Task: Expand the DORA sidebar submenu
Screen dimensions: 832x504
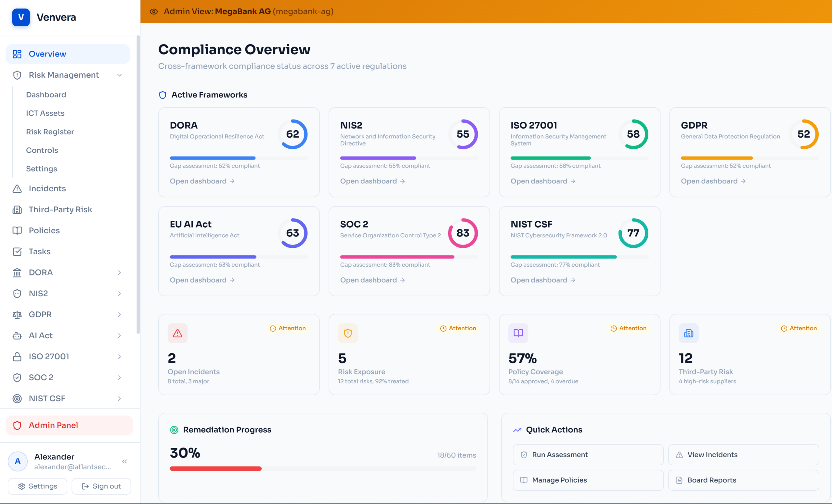Action: tap(119, 272)
